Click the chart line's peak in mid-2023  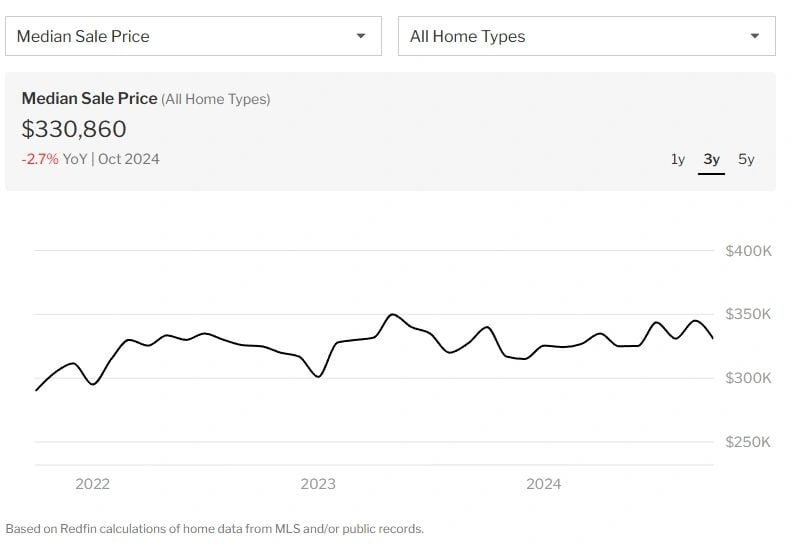coord(392,314)
